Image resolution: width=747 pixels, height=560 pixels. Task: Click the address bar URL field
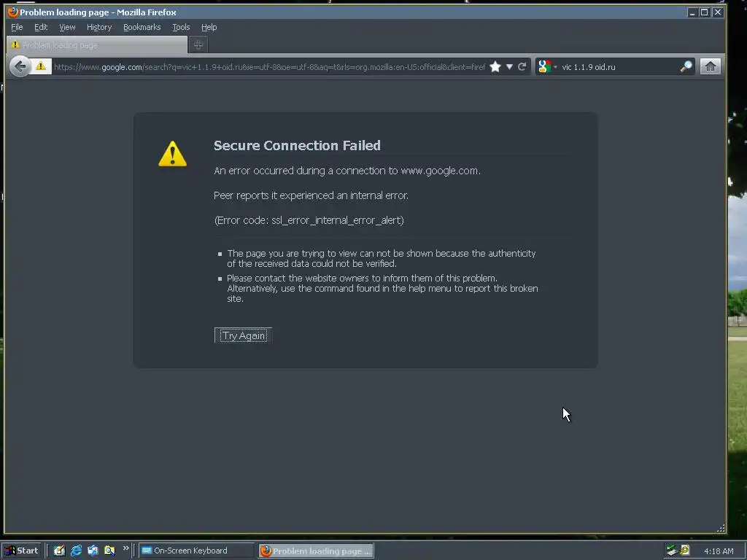pyautogui.click(x=268, y=66)
